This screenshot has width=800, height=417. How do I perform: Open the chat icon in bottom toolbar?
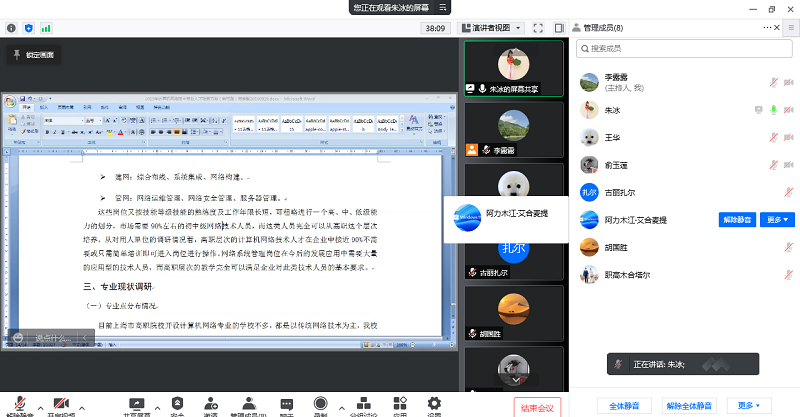pyautogui.click(x=286, y=404)
